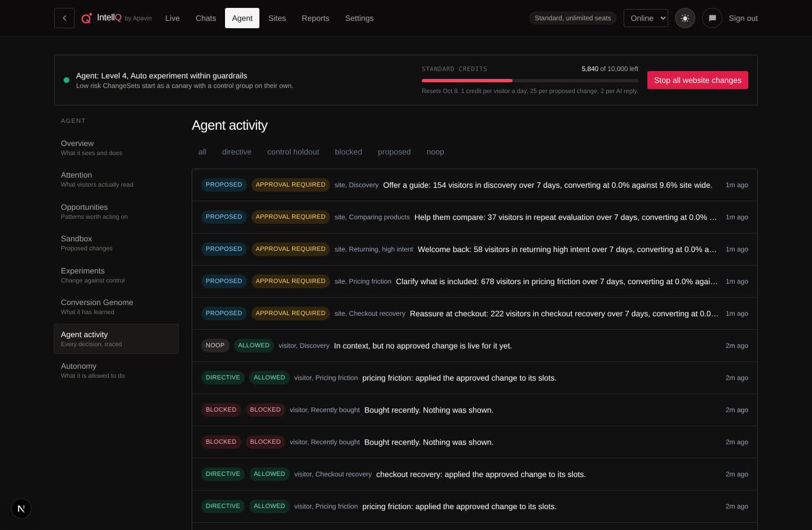Click the 'Agent activity' heading
This screenshot has width=812, height=530.
point(230,125)
